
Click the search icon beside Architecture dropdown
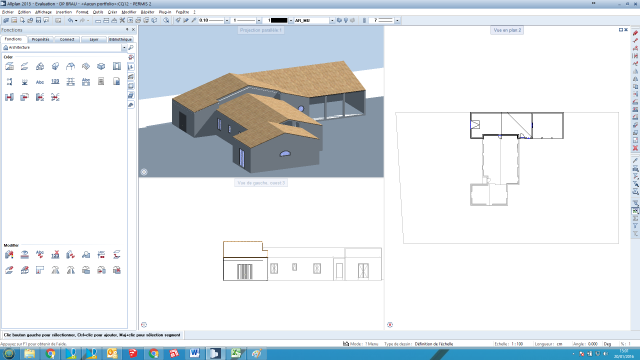[131, 48]
